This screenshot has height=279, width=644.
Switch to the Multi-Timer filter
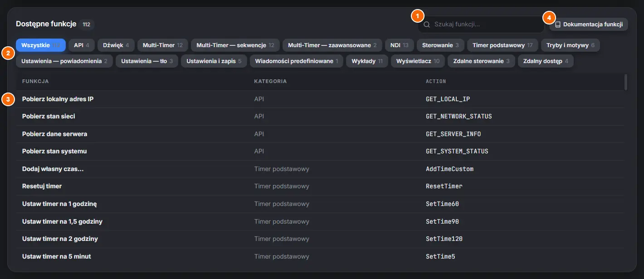tap(163, 45)
